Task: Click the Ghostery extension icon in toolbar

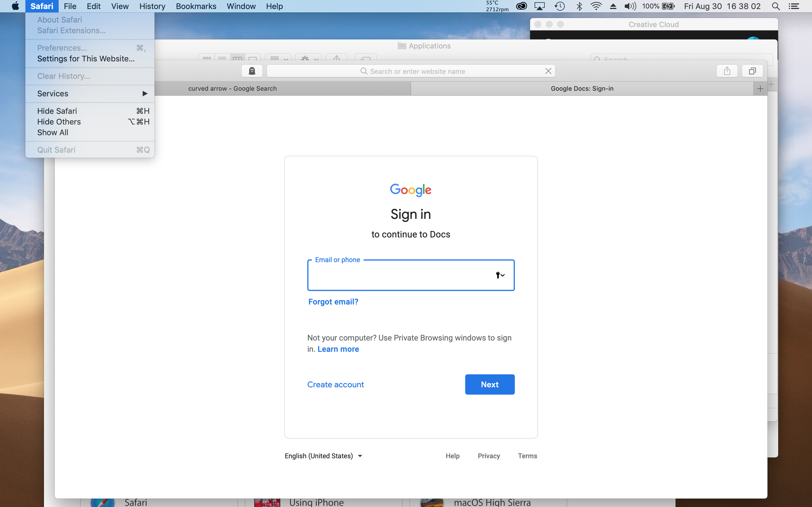Action: 252,71
